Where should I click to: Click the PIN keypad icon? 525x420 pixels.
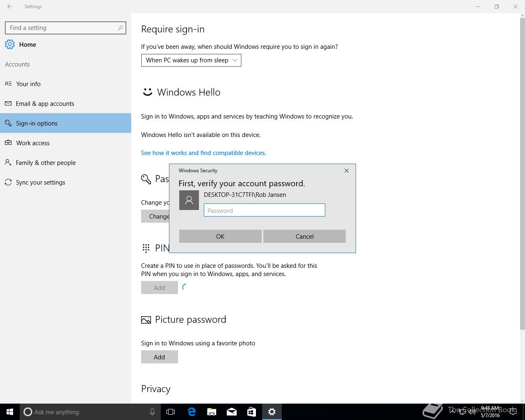click(x=146, y=248)
